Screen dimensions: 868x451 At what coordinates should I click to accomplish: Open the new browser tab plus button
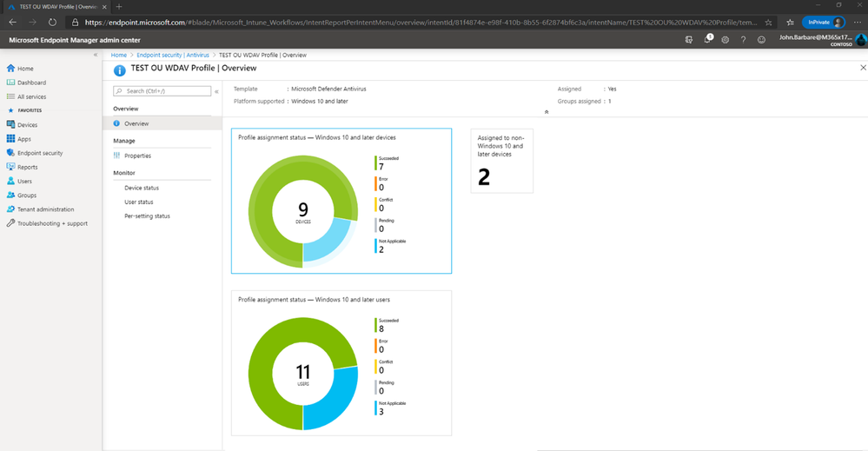click(x=118, y=7)
